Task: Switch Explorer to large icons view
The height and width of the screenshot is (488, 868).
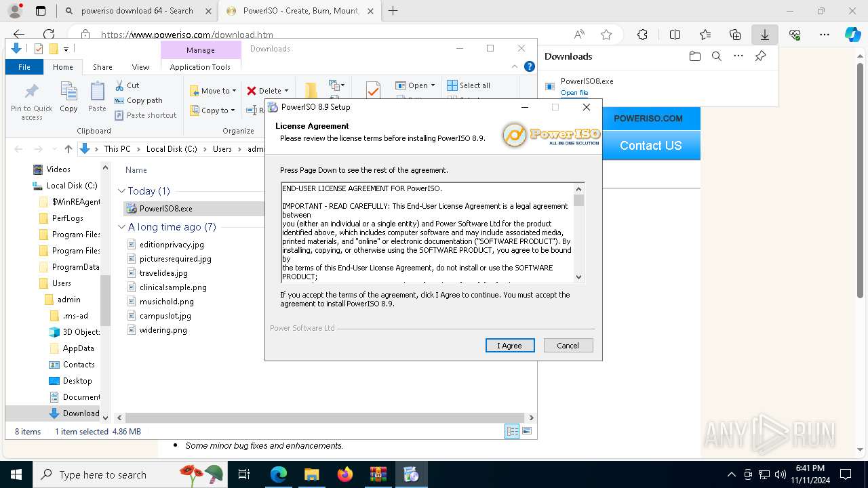Action: tap(527, 432)
